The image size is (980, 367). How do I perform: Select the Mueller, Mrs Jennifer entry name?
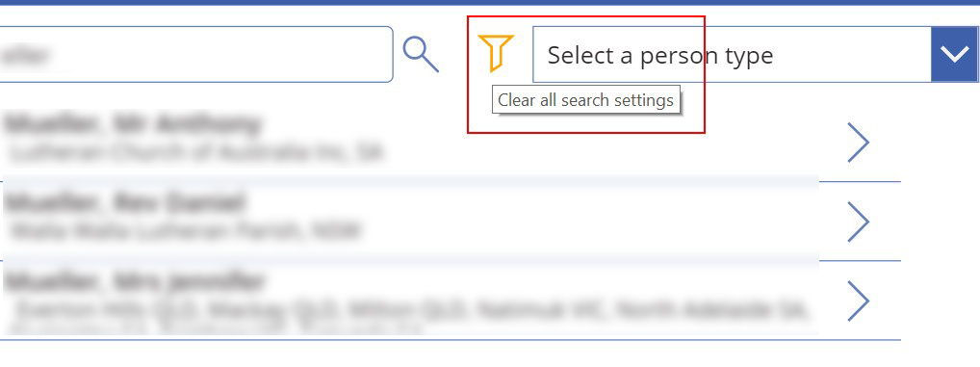133,282
